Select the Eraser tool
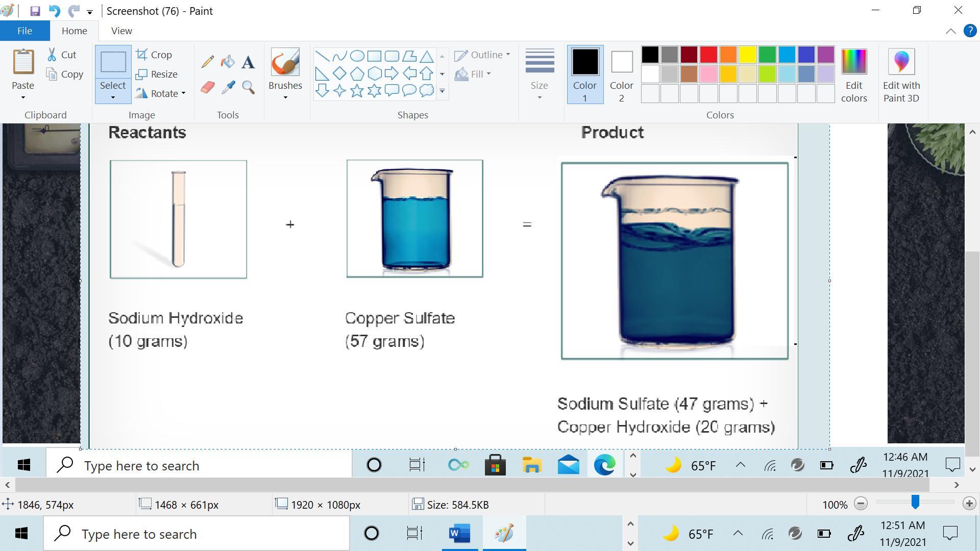The image size is (980, 551). point(207,87)
